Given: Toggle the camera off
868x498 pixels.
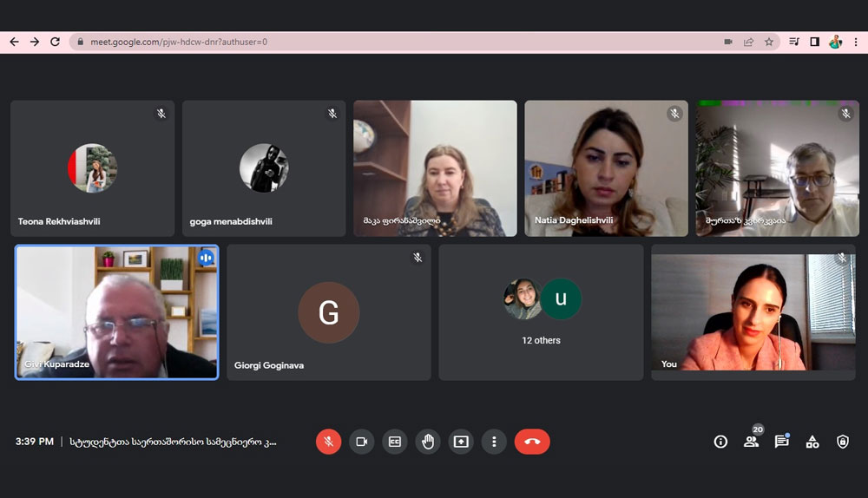Looking at the screenshot, I should coord(361,442).
